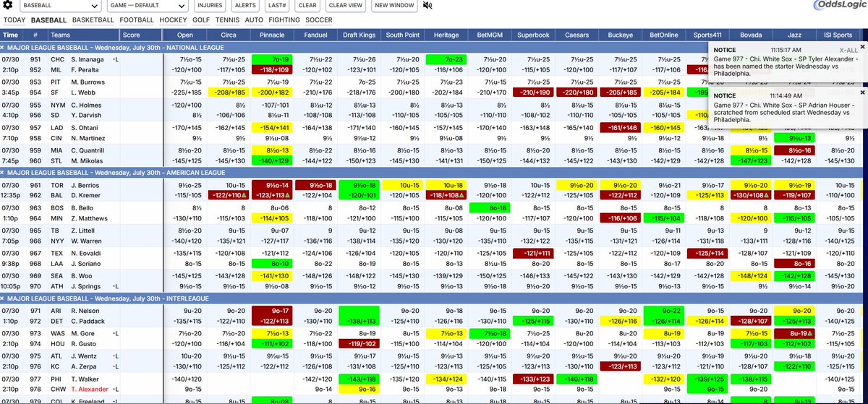Switch to the FOOTBALL tab

[x=137, y=20]
